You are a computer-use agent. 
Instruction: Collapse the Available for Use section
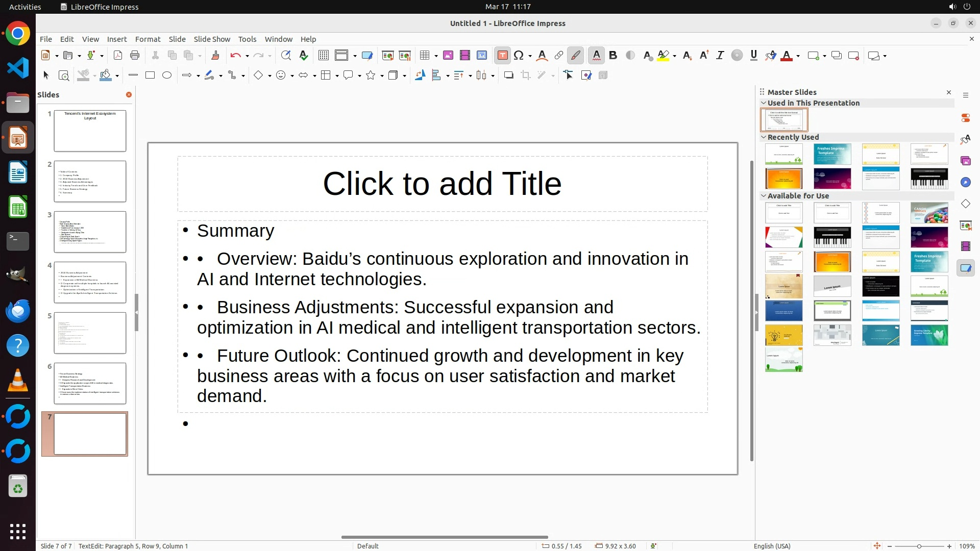pyautogui.click(x=764, y=196)
